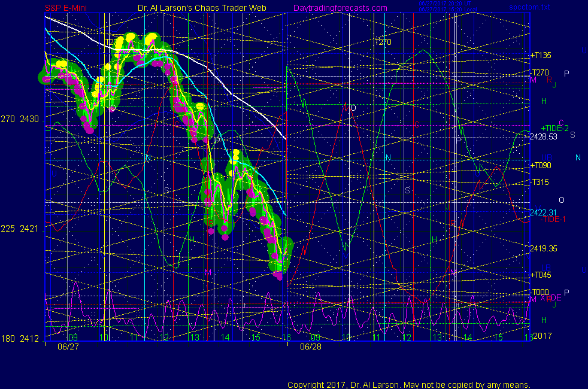The image size is (588, 389).
Task: Click the red 'S&P E-Mini' chart title
Action: point(66,8)
